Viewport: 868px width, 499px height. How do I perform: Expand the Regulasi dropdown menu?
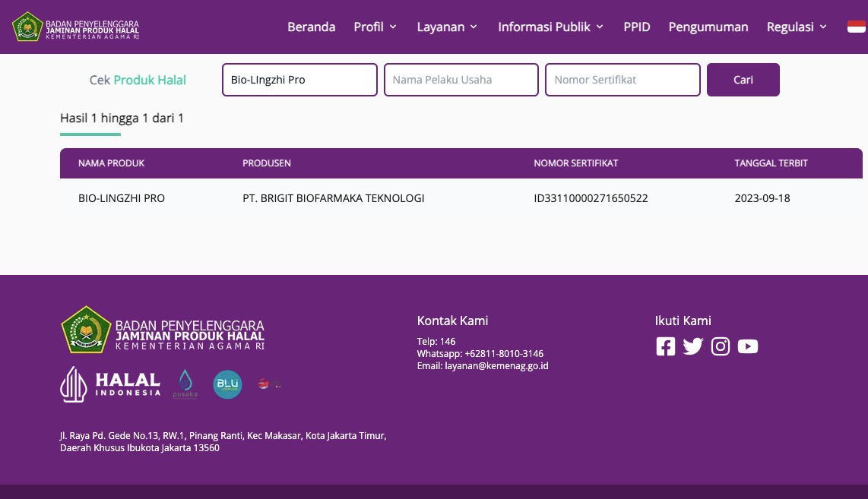point(797,27)
